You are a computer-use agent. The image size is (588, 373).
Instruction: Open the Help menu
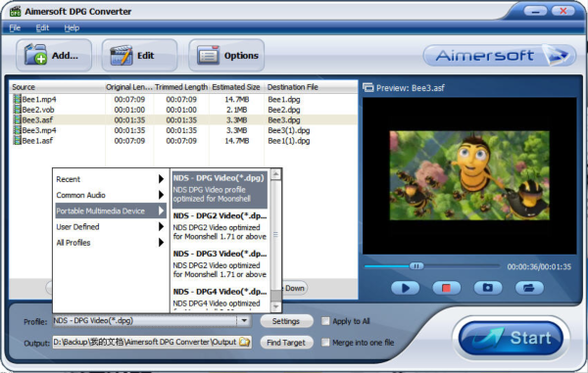[72, 27]
